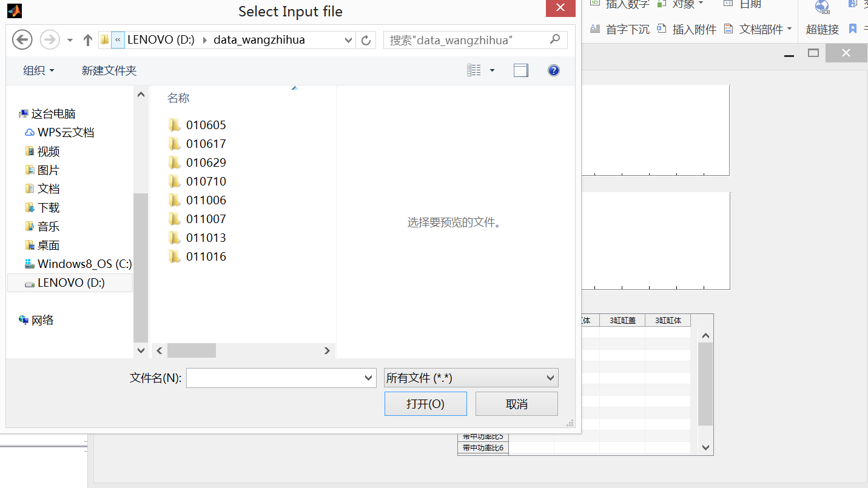Image resolution: width=868 pixels, height=488 pixels.
Task: Click the change view layout icon
Action: pyautogui.click(x=474, y=70)
